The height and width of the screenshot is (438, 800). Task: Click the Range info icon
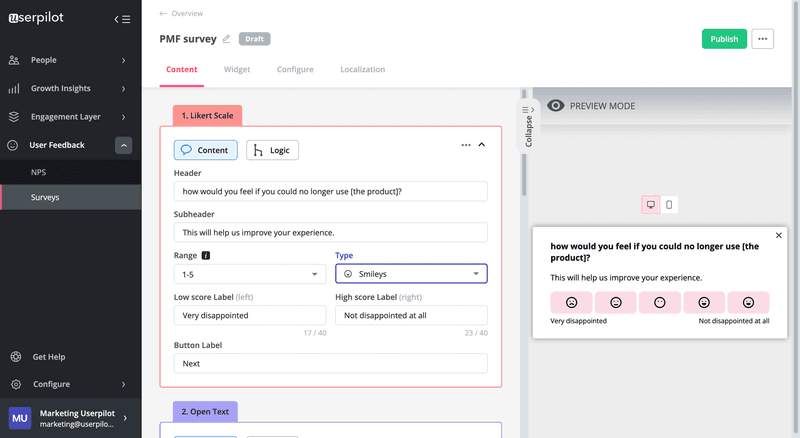pyautogui.click(x=206, y=255)
